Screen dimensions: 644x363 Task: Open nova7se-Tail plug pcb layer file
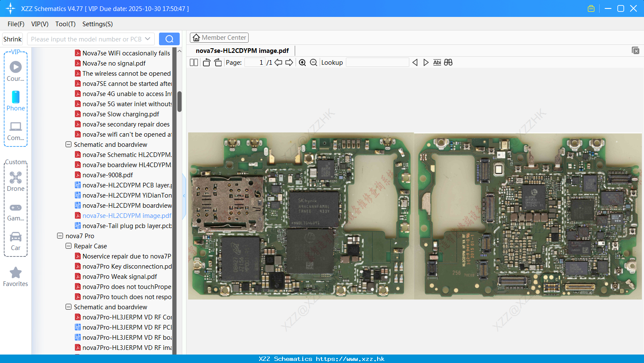(x=126, y=225)
